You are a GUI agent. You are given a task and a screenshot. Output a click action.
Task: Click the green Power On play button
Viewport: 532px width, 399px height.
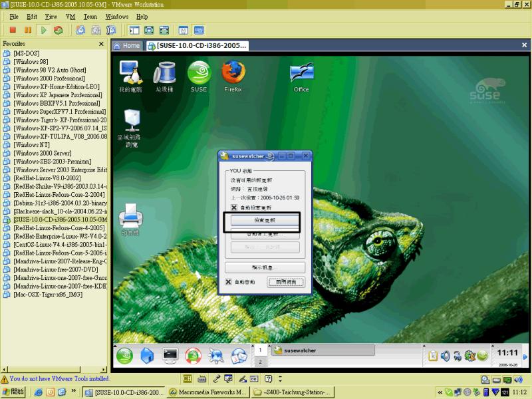tap(43, 30)
